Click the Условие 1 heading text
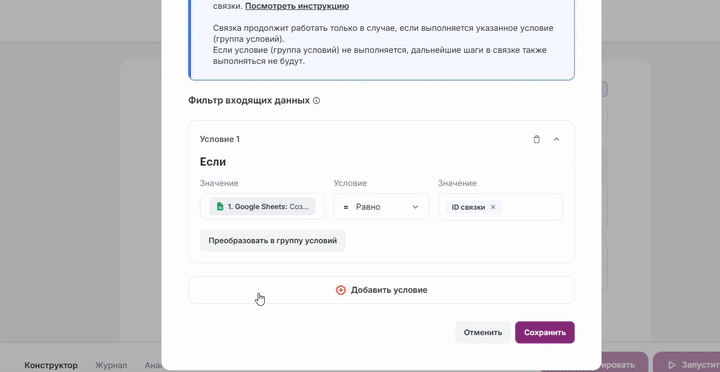This screenshot has width=720, height=372. [x=219, y=139]
